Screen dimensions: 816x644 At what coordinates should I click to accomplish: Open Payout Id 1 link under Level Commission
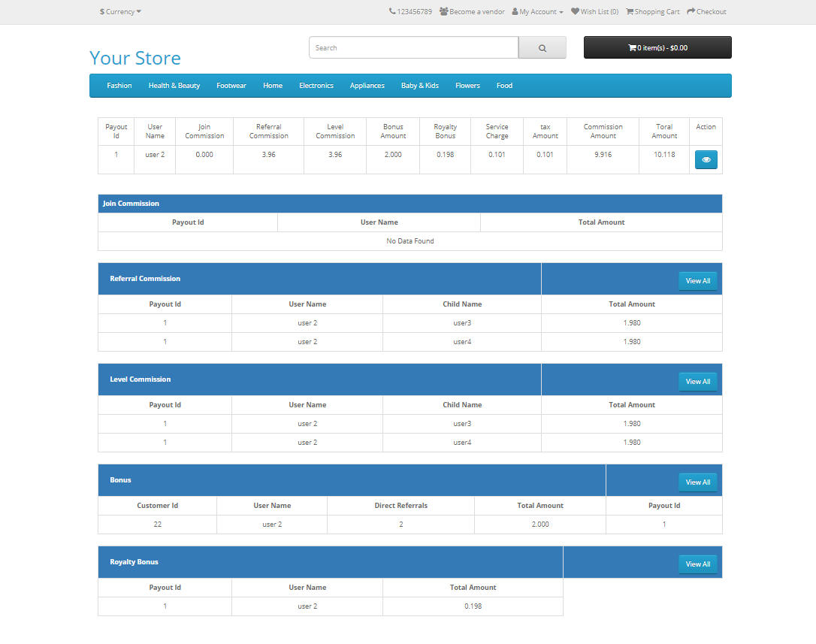(x=165, y=423)
